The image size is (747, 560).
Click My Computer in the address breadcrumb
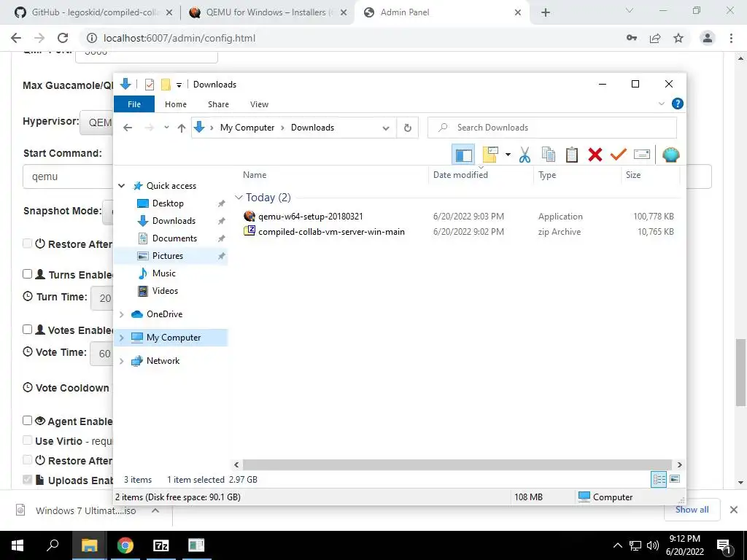pyautogui.click(x=247, y=128)
